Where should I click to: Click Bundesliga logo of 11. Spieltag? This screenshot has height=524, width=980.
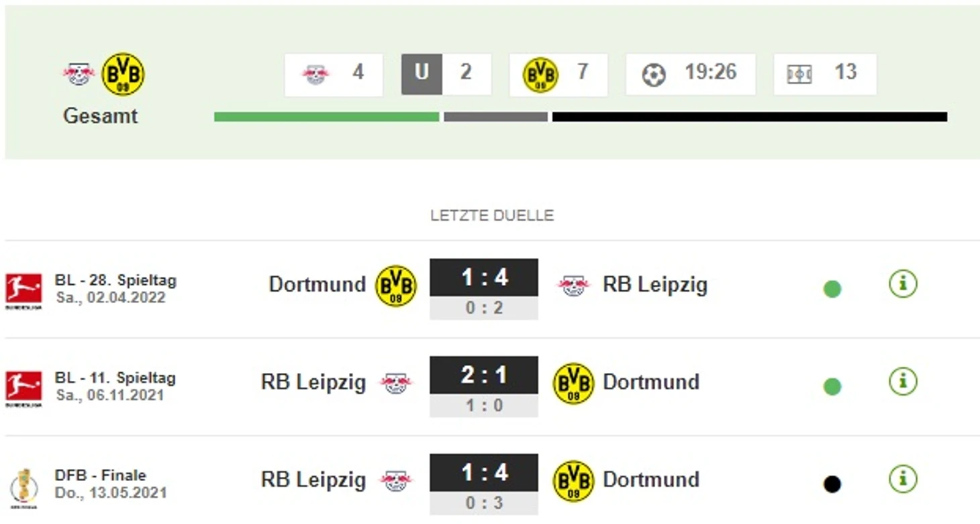click(x=23, y=388)
